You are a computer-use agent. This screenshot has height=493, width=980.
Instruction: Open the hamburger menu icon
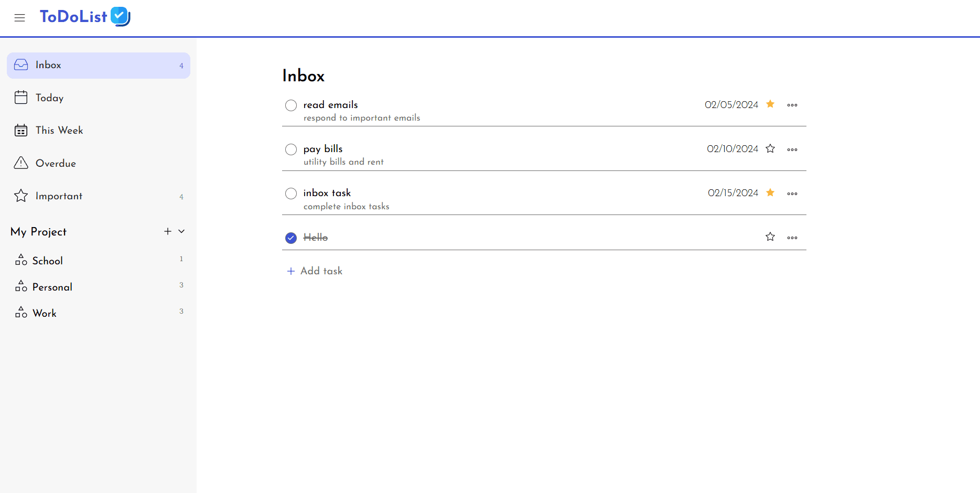(x=19, y=17)
